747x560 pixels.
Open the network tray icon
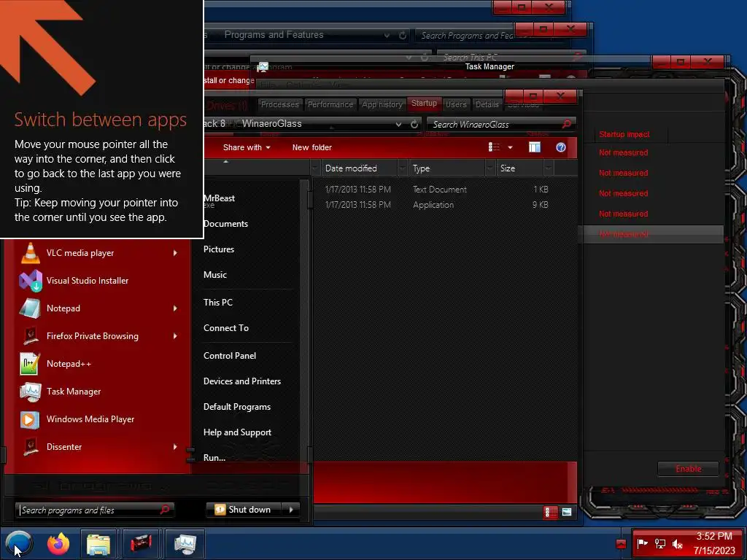pyautogui.click(x=659, y=543)
